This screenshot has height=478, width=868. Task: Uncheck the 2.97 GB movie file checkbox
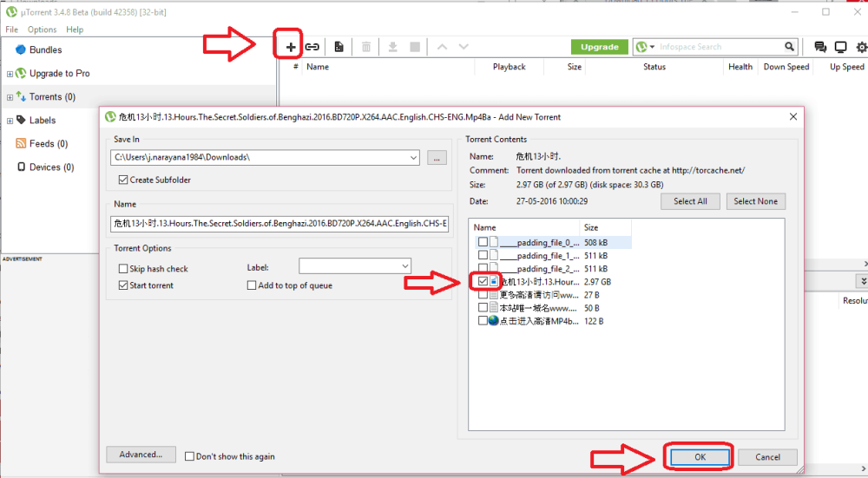point(483,282)
